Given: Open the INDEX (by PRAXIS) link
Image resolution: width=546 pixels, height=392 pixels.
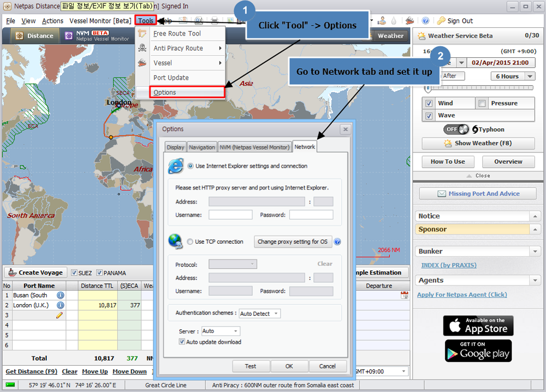Looking at the screenshot, I should pyautogui.click(x=449, y=265).
